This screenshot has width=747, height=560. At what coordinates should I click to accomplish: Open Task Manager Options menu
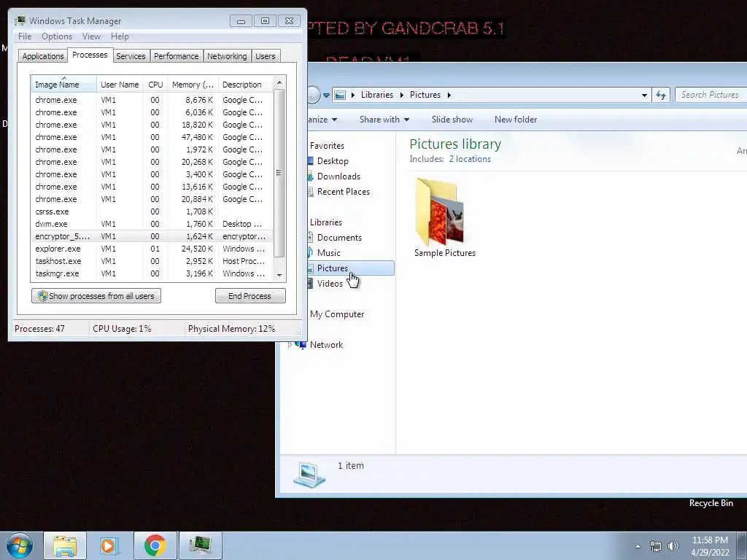click(x=57, y=36)
